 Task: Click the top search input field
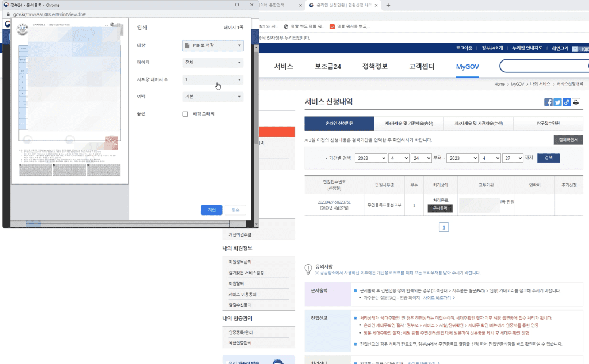tap(545, 66)
